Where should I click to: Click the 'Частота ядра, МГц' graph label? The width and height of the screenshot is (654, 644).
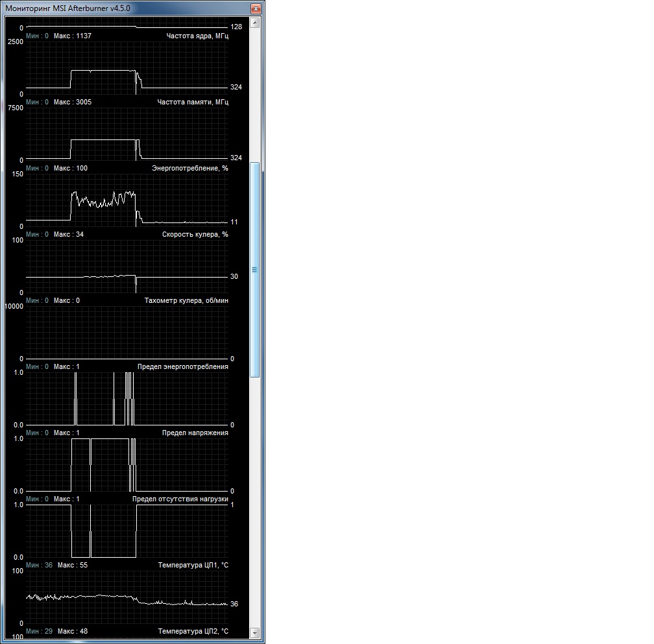(x=197, y=36)
